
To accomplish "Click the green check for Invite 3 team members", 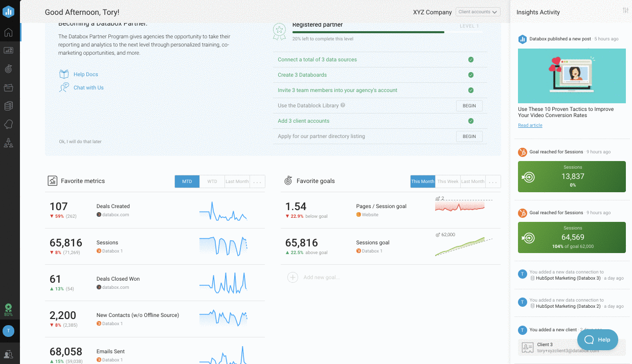I will (x=471, y=90).
